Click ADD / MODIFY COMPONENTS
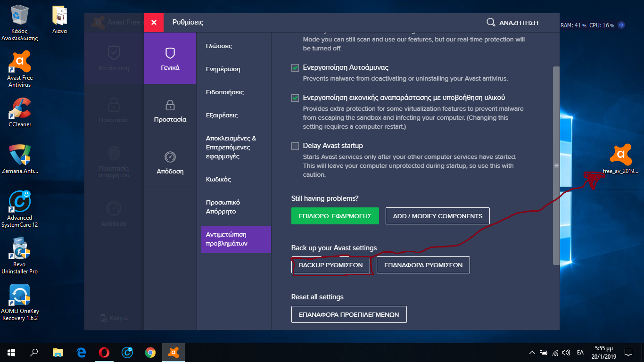Image resolution: width=644 pixels, height=362 pixels. (x=438, y=216)
